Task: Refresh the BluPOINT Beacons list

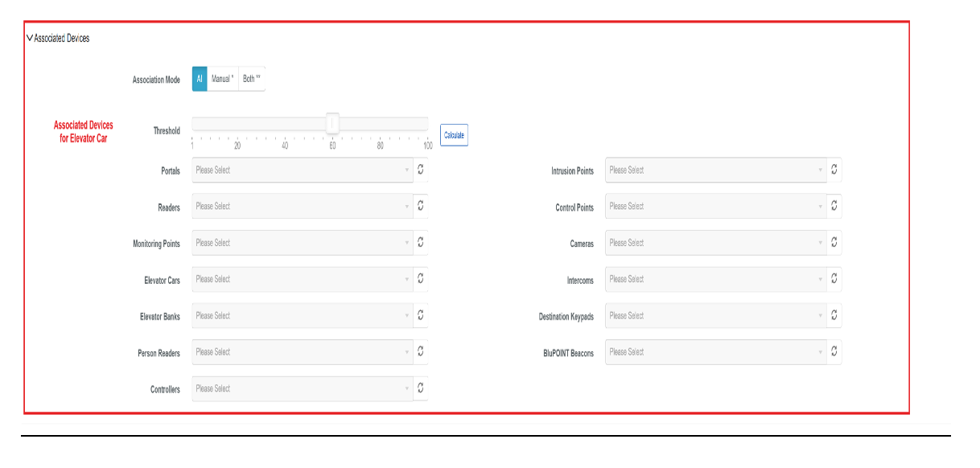Action: [x=834, y=351]
